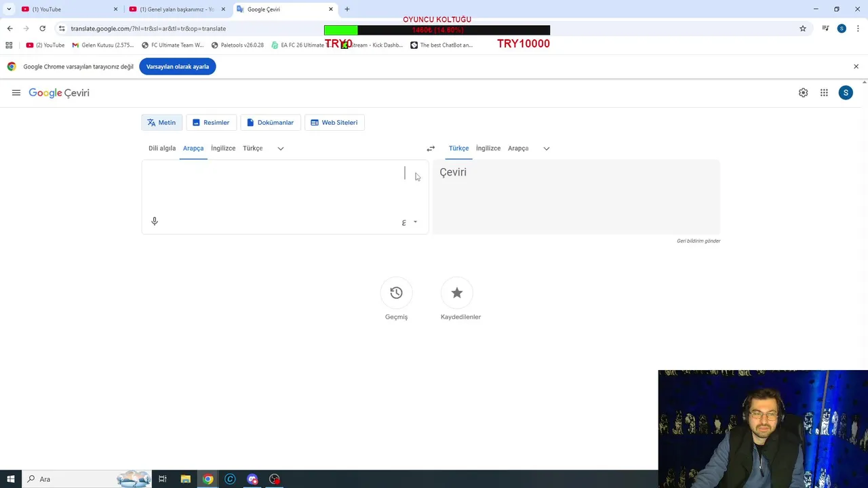
Task: Click the Google Çeviri logo
Action: [59, 93]
